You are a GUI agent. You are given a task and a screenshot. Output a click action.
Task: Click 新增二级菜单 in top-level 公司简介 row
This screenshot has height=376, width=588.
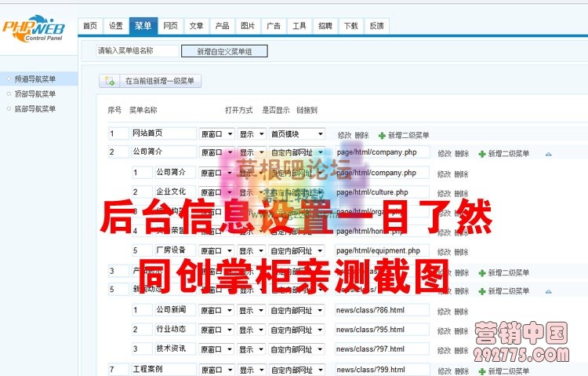509,154
